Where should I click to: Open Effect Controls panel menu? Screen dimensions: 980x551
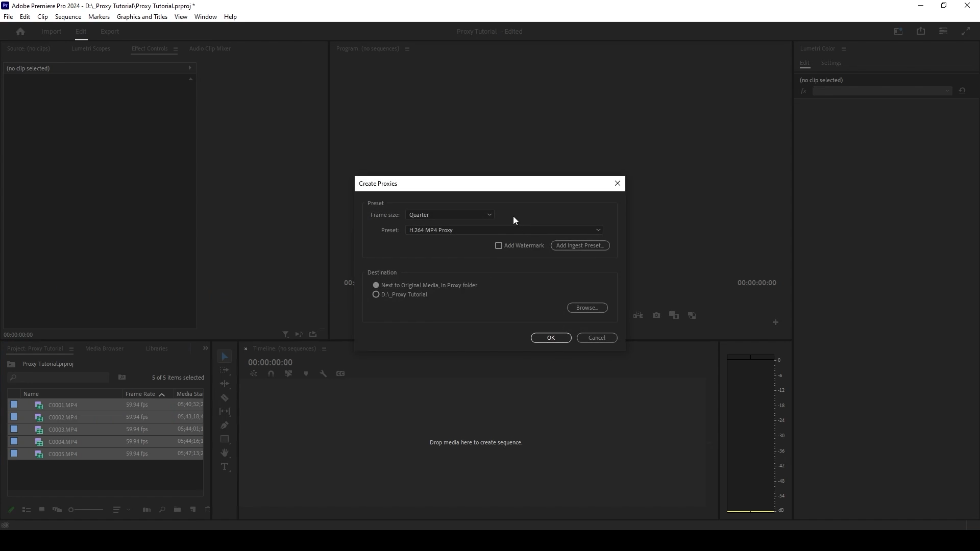click(x=176, y=49)
